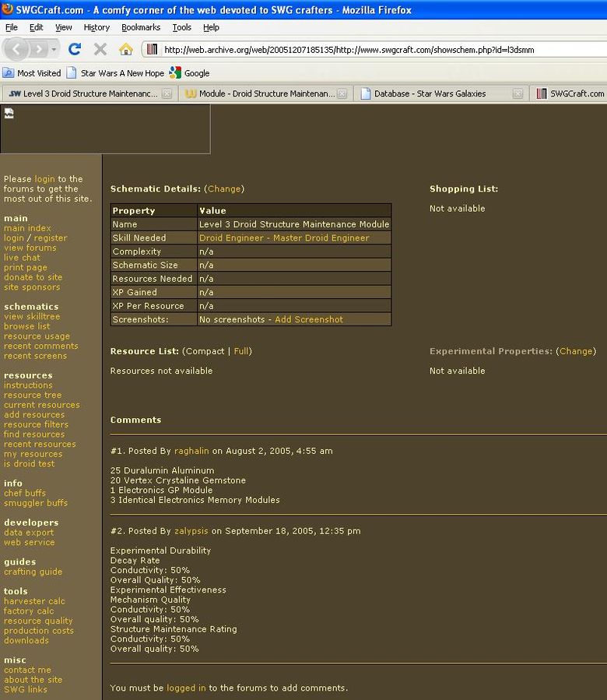Close the Database - Star Wars Galaxies tab

pos(518,93)
